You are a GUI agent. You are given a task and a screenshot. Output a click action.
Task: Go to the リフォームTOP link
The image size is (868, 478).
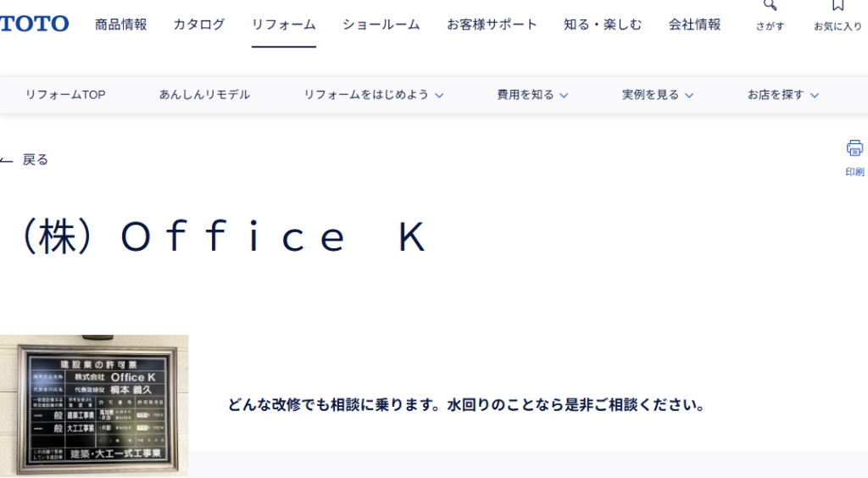coord(65,95)
